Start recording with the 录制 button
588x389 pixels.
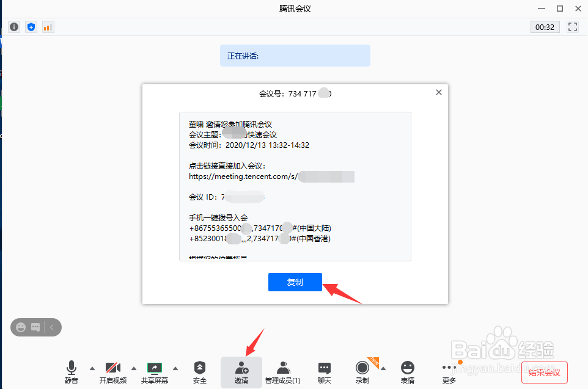pyautogui.click(x=362, y=371)
